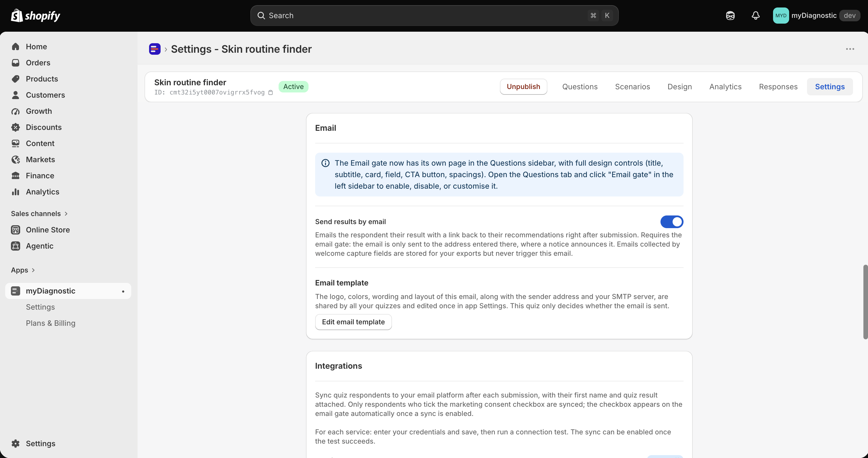The height and width of the screenshot is (458, 868).
Task: Copy the quiz ID with clipboard icon
Action: coord(270,92)
